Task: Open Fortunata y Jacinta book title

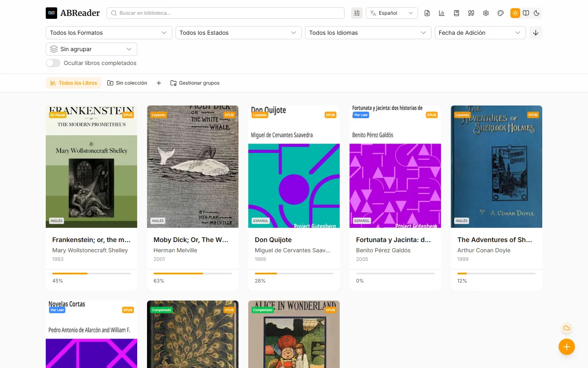Action: coord(393,240)
